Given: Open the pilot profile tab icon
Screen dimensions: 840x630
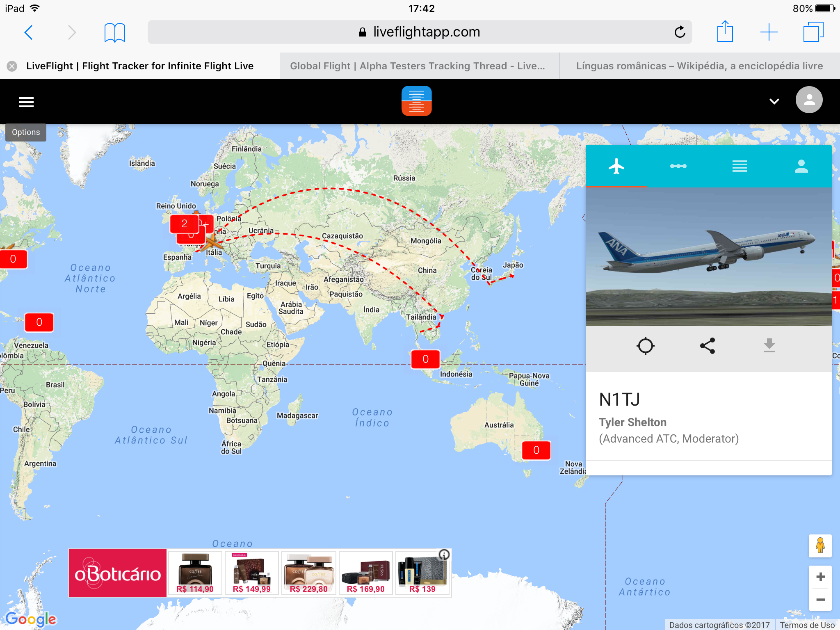Looking at the screenshot, I should 801,166.
